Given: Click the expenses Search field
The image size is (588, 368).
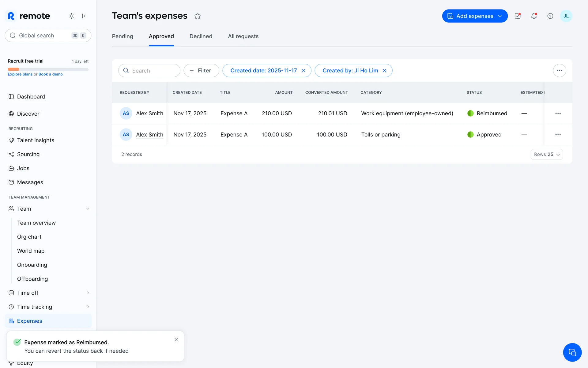Looking at the screenshot, I should tap(149, 71).
